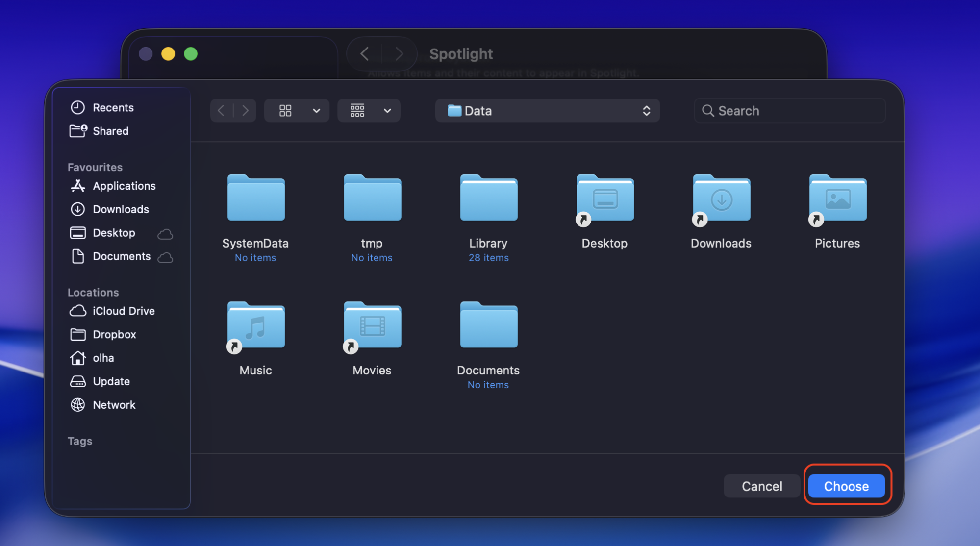
Task: Open the Data folder path pop-up
Action: coord(548,111)
